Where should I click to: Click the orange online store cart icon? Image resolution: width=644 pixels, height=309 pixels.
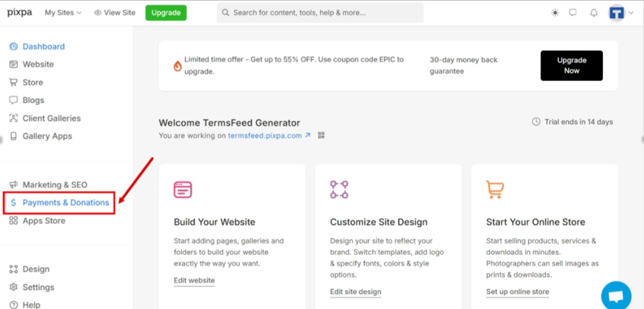495,190
